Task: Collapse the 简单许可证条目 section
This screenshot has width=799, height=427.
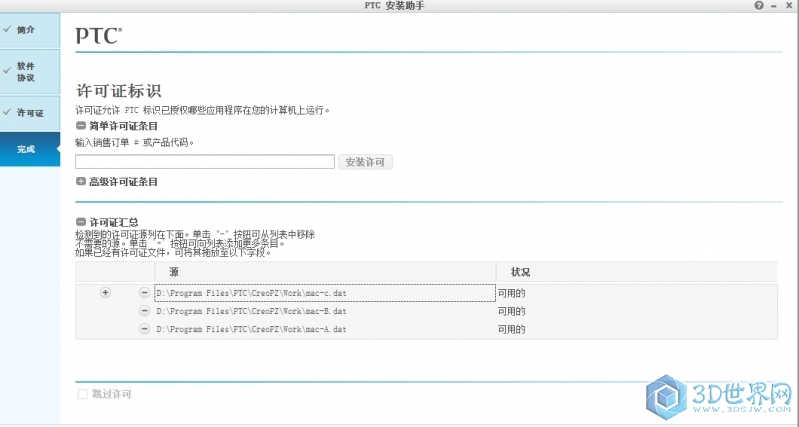Action: pyautogui.click(x=81, y=125)
